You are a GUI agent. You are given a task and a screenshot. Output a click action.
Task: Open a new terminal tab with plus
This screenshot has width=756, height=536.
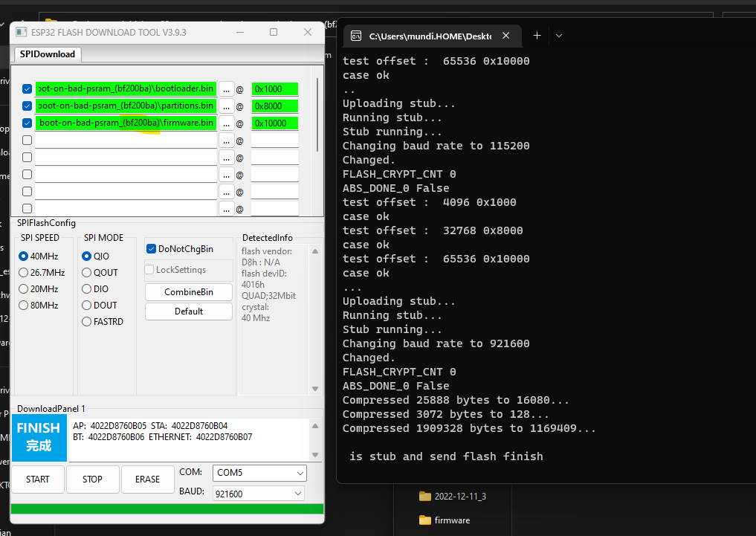click(x=537, y=36)
